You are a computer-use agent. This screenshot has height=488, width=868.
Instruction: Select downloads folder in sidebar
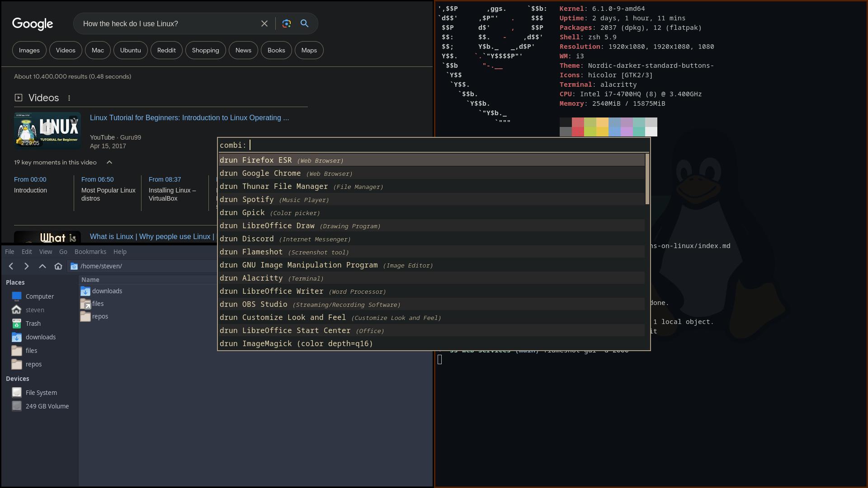point(40,337)
